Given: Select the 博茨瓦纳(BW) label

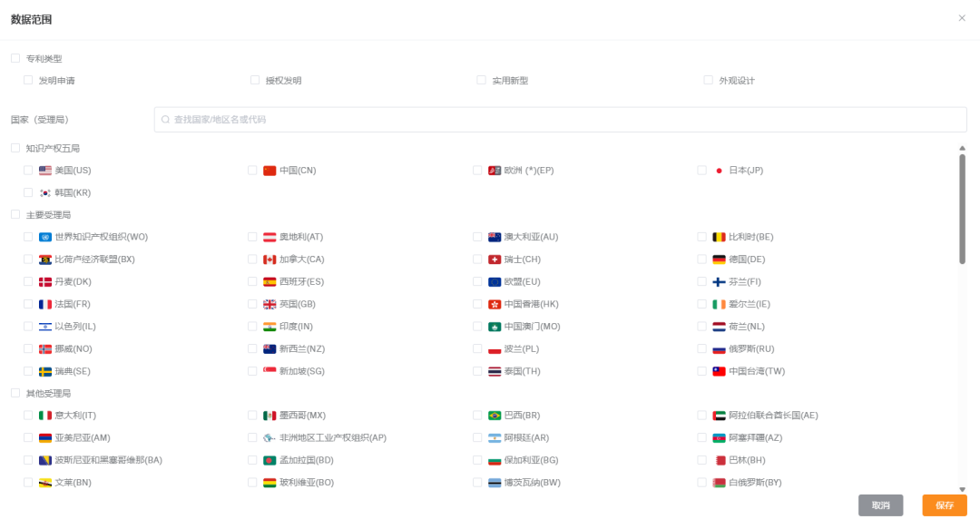Looking at the screenshot, I should 533,483.
